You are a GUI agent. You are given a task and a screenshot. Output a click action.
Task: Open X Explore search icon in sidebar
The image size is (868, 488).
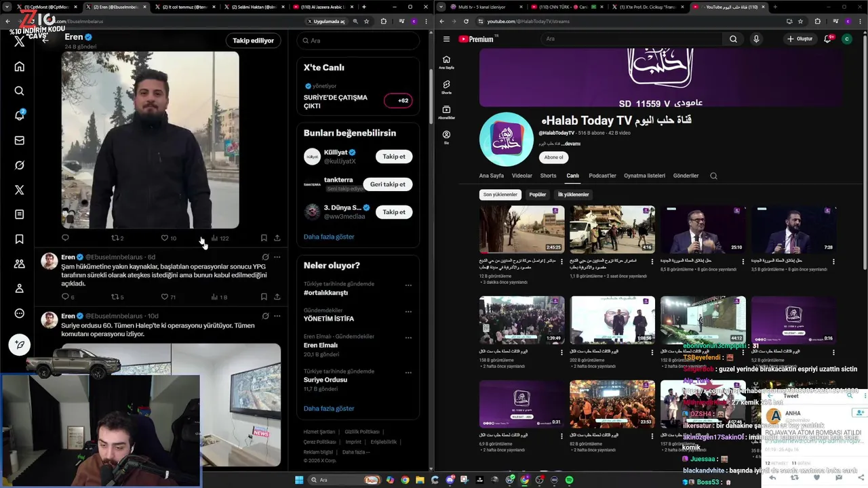[19, 91]
